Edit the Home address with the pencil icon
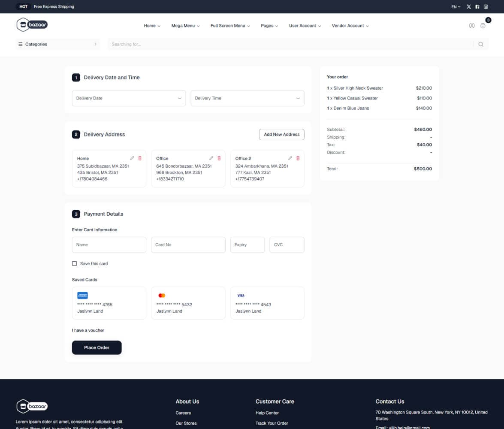The width and height of the screenshot is (504, 429). (x=133, y=158)
